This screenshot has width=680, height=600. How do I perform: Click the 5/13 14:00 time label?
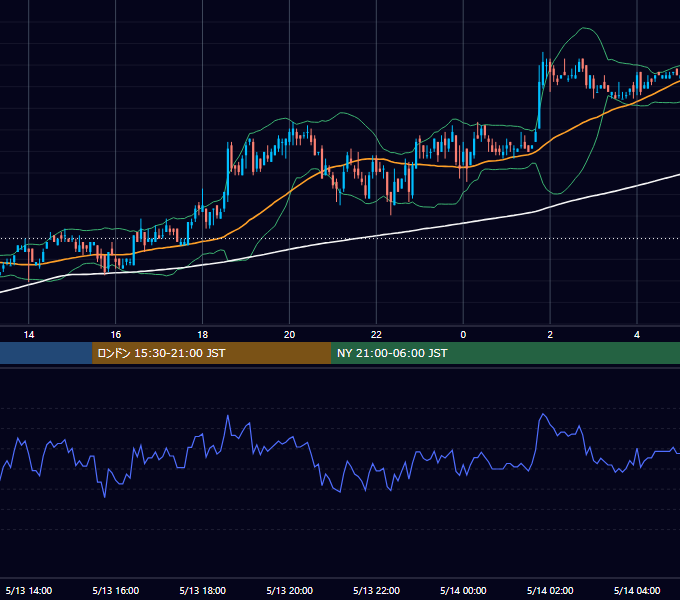pos(29,590)
